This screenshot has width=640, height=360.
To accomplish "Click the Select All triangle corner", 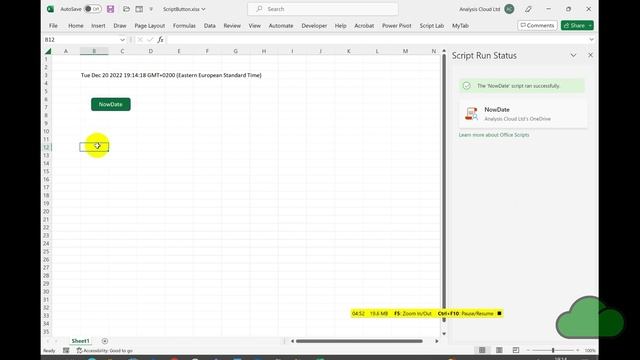I will [48, 51].
